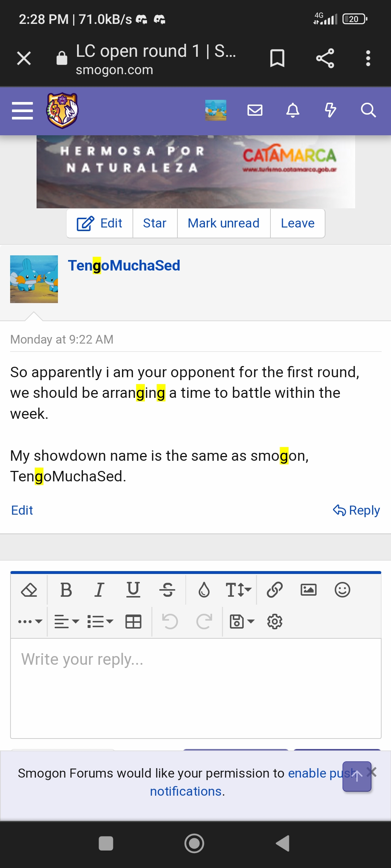Click the Reply link on the message
The width and height of the screenshot is (391, 868).
coord(356,510)
